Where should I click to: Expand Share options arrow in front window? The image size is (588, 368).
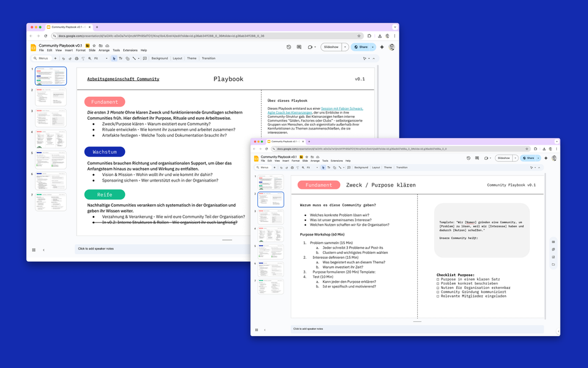538,158
